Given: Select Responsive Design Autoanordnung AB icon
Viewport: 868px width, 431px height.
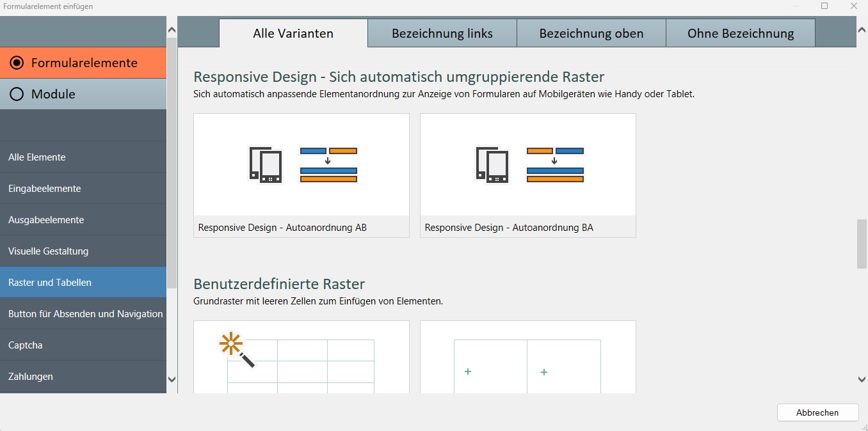Looking at the screenshot, I should [301, 165].
